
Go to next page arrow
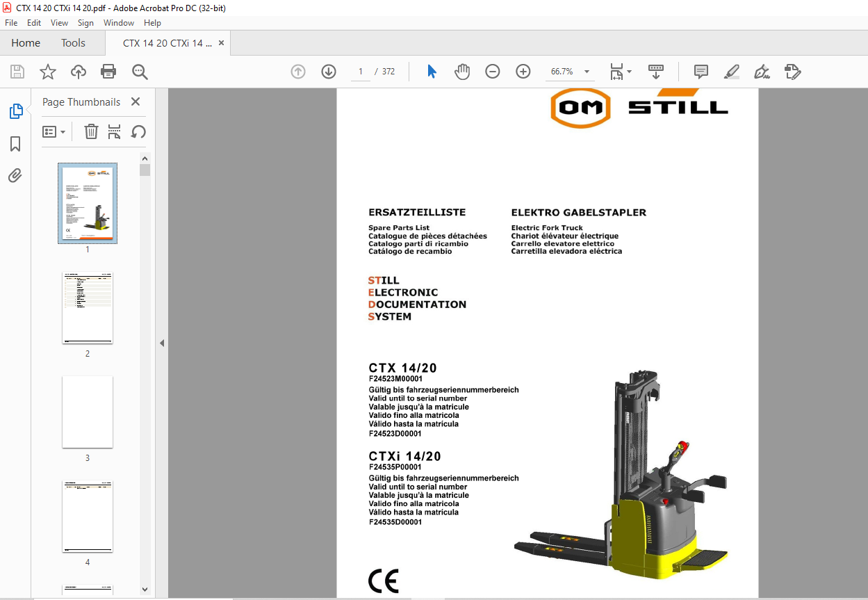pos(329,72)
